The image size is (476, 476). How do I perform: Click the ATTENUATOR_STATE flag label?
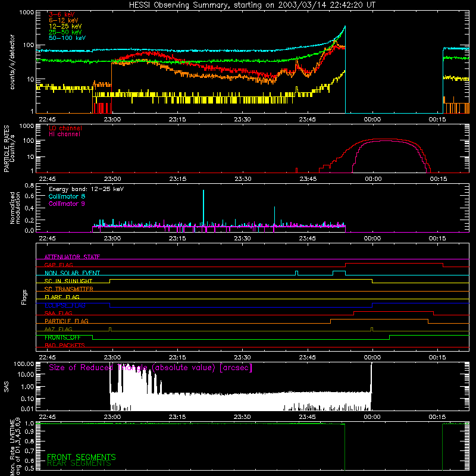(72, 257)
